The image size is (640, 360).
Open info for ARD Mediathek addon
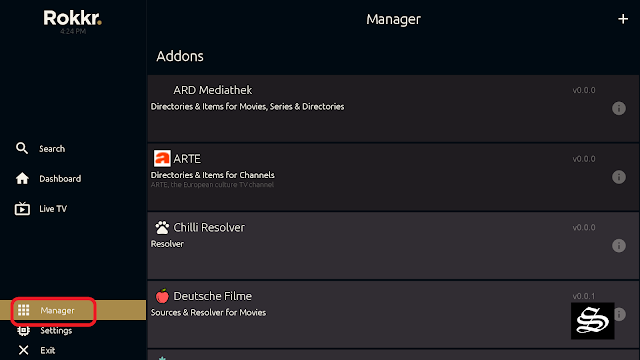tap(619, 108)
